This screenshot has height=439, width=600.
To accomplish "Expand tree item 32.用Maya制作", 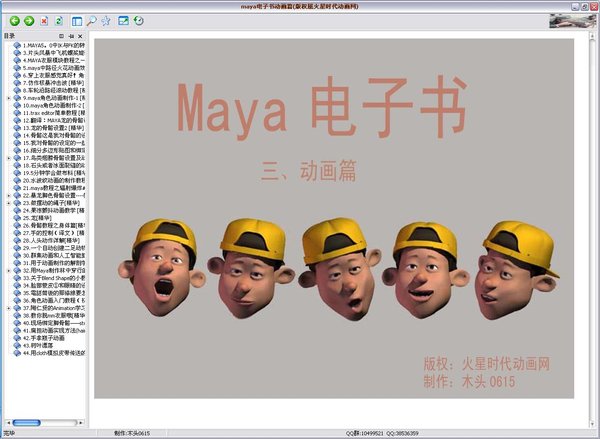I will coord(9,270).
